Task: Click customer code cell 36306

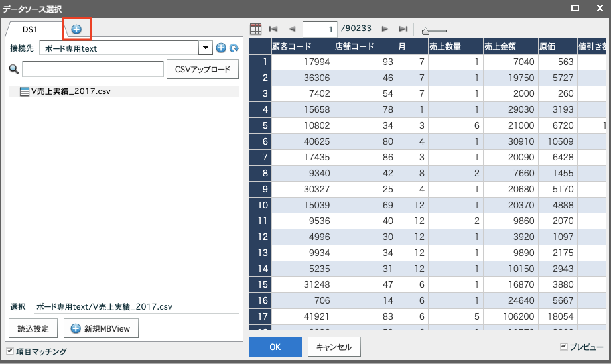Action: (x=303, y=78)
